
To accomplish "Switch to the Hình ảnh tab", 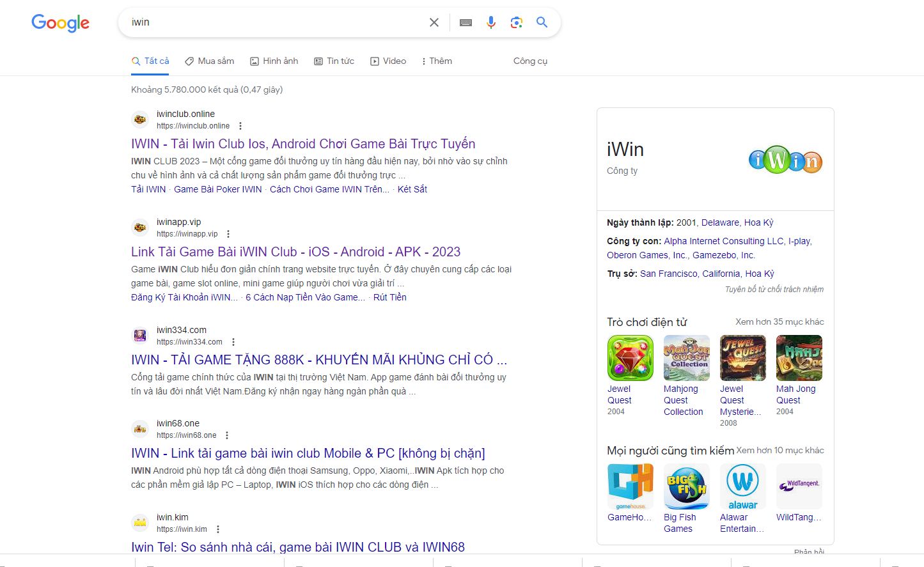I will point(274,61).
